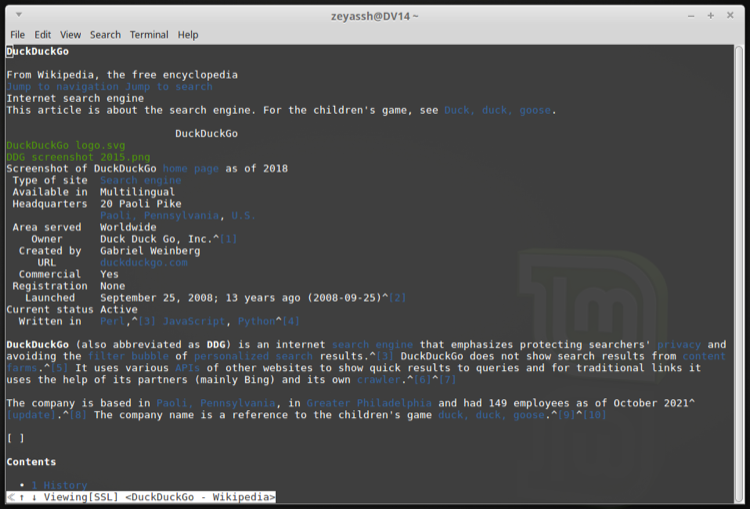The width and height of the screenshot is (750, 509).
Task: Click the window title 'zeyassh@DV14 ~'
Action: tap(375, 16)
